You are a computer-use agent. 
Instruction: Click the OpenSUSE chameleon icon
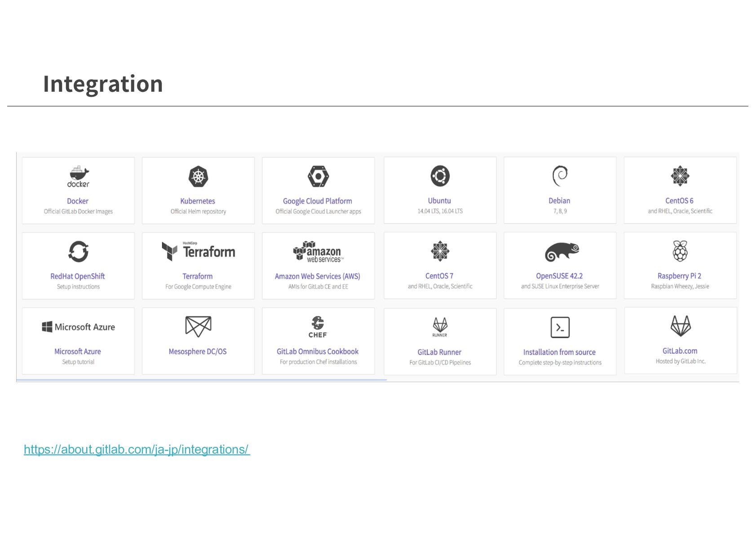click(561, 252)
